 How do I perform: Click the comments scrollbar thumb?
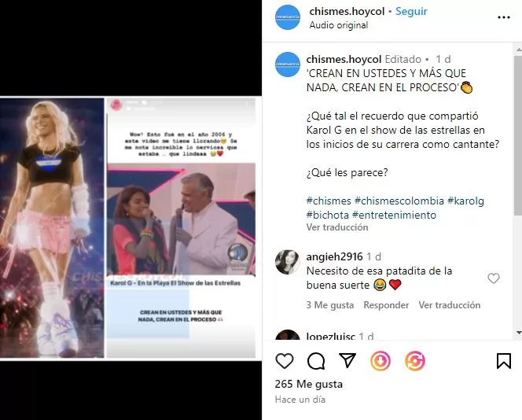click(x=518, y=135)
